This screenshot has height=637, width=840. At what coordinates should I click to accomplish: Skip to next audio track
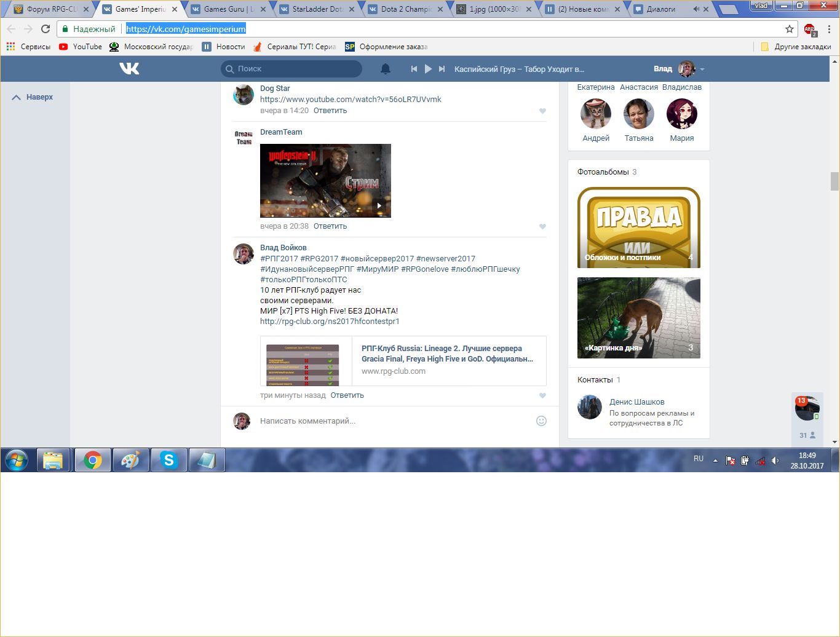pyautogui.click(x=442, y=69)
